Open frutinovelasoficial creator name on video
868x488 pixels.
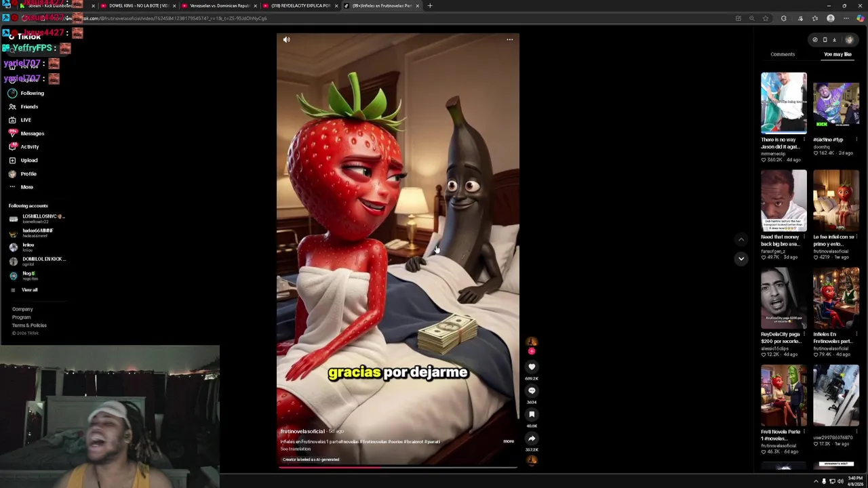(x=302, y=432)
